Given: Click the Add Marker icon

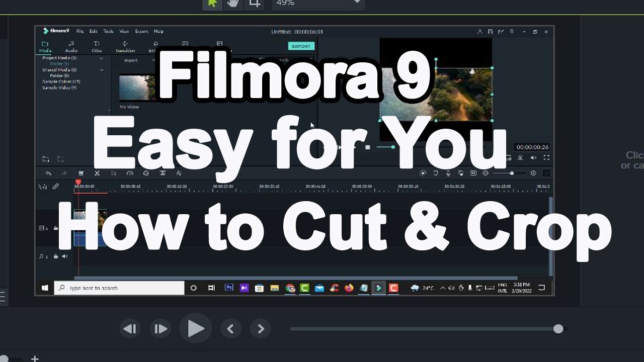Looking at the screenshot, I should 436,173.
